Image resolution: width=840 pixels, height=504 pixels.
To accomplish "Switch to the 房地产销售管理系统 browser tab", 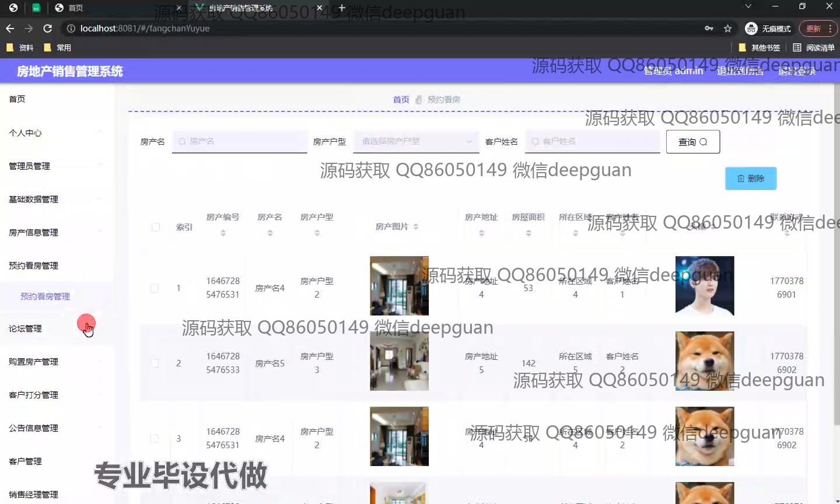I will (258, 8).
